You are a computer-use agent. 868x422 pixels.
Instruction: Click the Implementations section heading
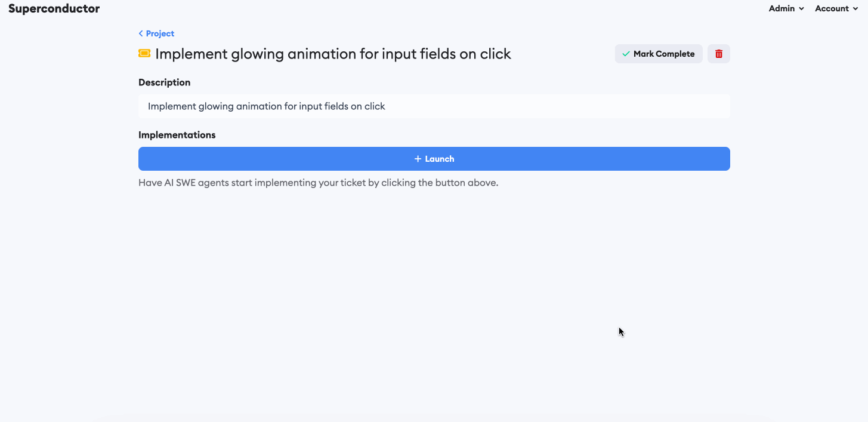[x=177, y=135]
